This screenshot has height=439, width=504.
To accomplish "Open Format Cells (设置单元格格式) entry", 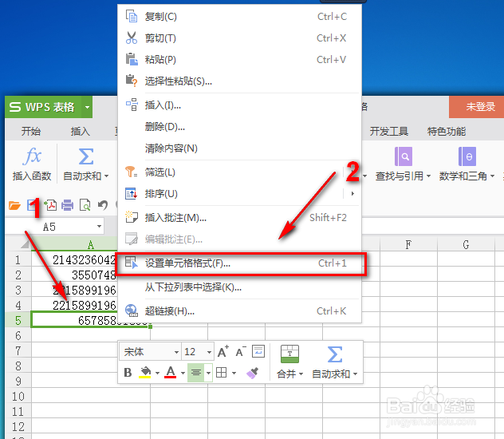I will click(x=239, y=263).
